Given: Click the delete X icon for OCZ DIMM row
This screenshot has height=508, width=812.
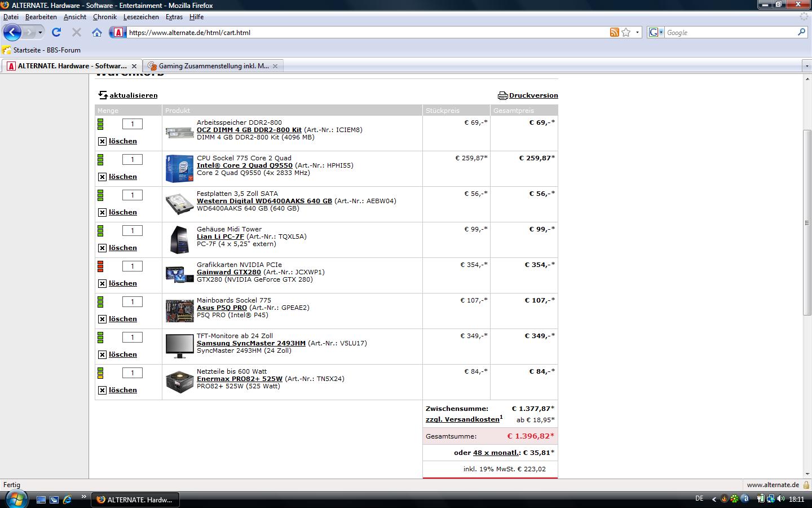Looking at the screenshot, I should tap(102, 141).
